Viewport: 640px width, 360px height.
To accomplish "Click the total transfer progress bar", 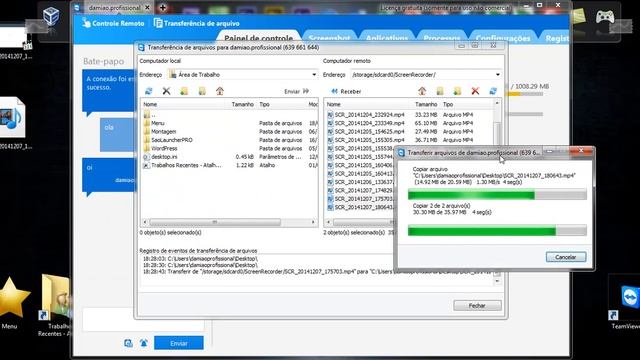I will [497, 231].
